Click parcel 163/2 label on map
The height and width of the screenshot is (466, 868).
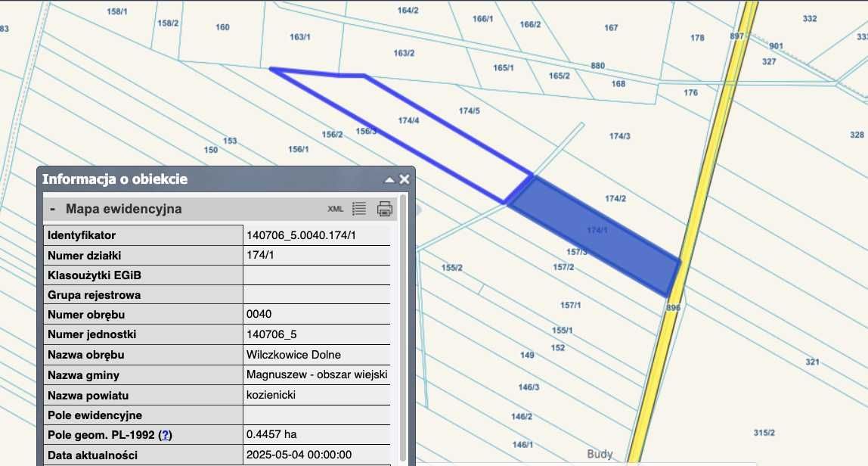(x=404, y=53)
